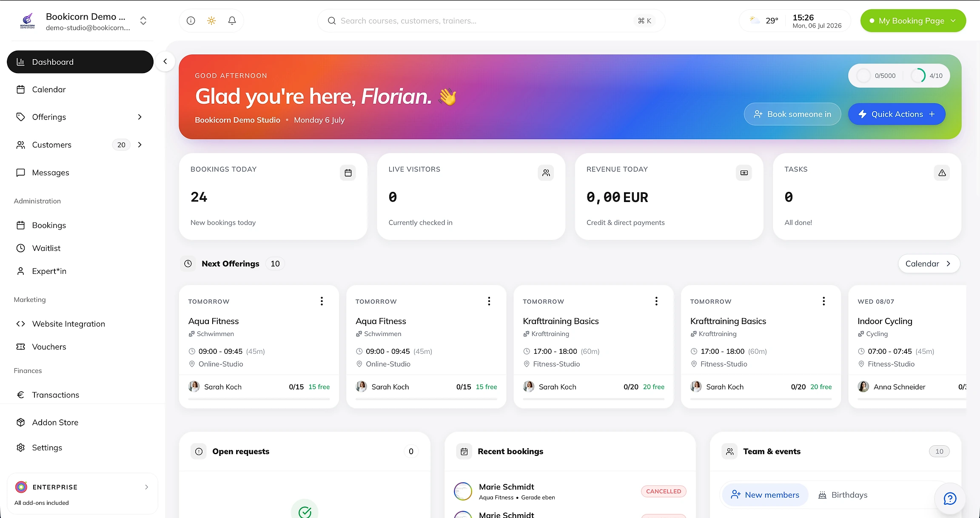Collapse the sidebar with the arrow button
This screenshot has width=980, height=518.
[x=165, y=62]
